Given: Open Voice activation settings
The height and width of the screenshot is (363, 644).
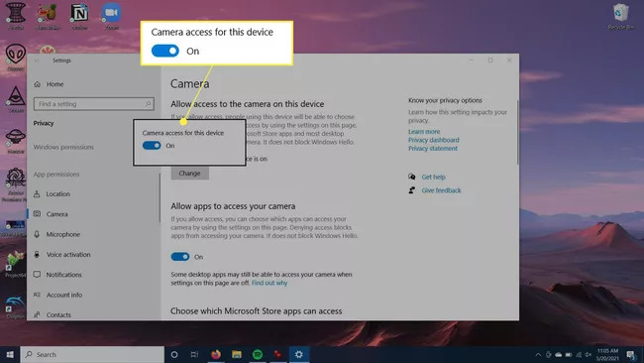Looking at the screenshot, I should click(x=68, y=255).
